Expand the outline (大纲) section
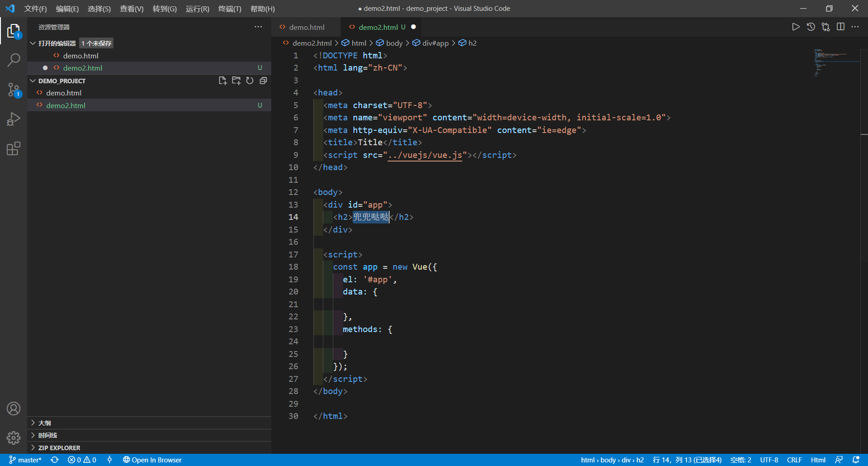868x466 pixels. (149, 423)
